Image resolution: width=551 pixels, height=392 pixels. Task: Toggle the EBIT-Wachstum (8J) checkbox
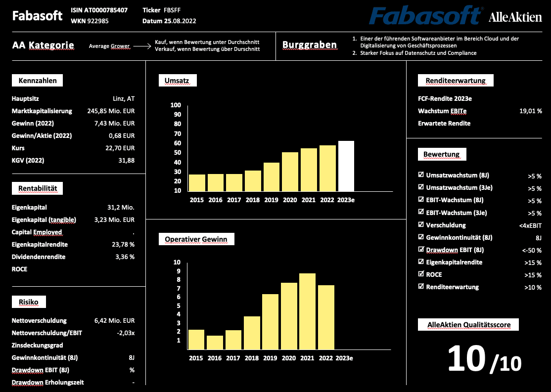[421, 200]
